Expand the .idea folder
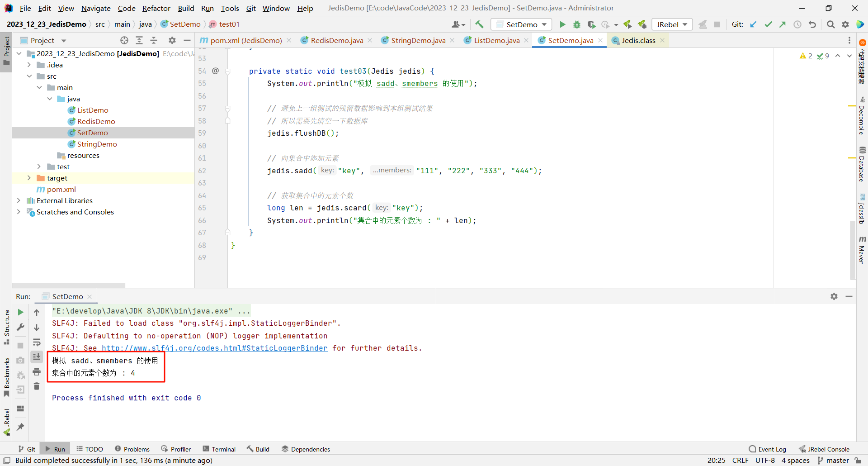The image size is (868, 466). coord(29,65)
